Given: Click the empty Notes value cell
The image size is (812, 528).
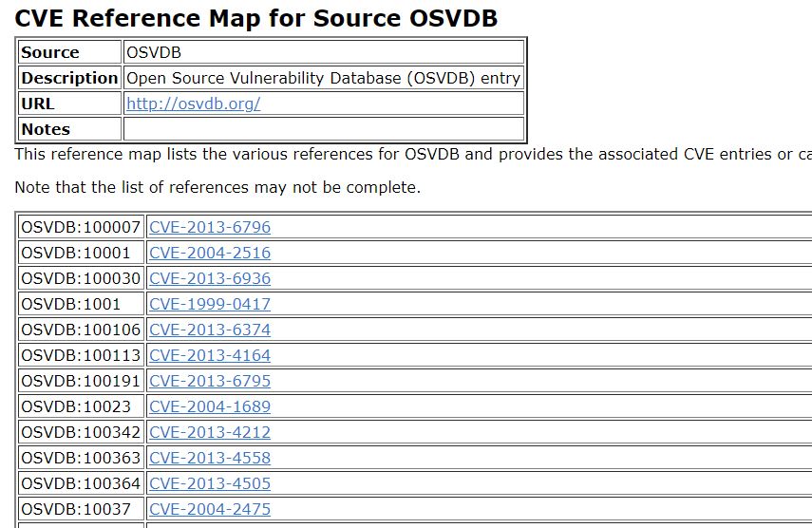Looking at the screenshot, I should coord(323,129).
